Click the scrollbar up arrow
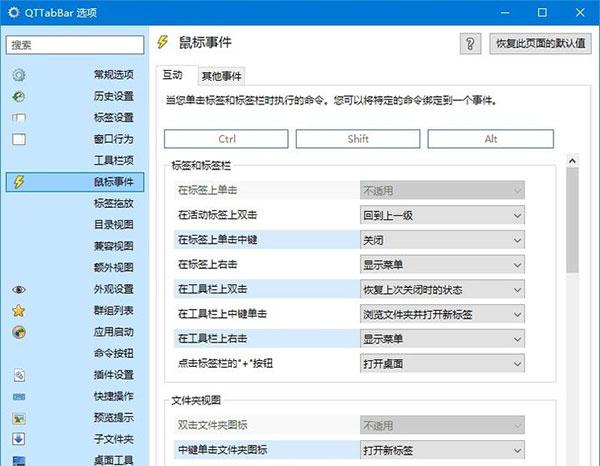The width and height of the screenshot is (600, 466). click(572, 161)
